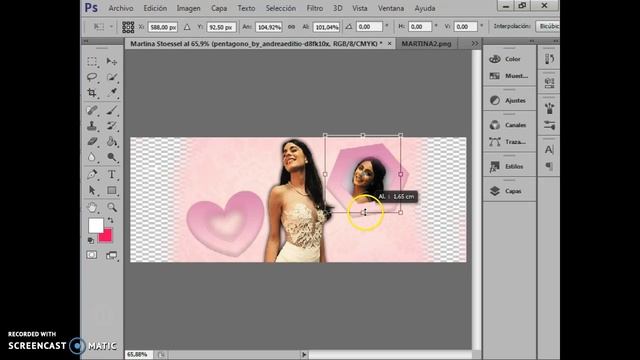
Task: Select the Spot Healing Brush tool
Action: tap(92, 110)
